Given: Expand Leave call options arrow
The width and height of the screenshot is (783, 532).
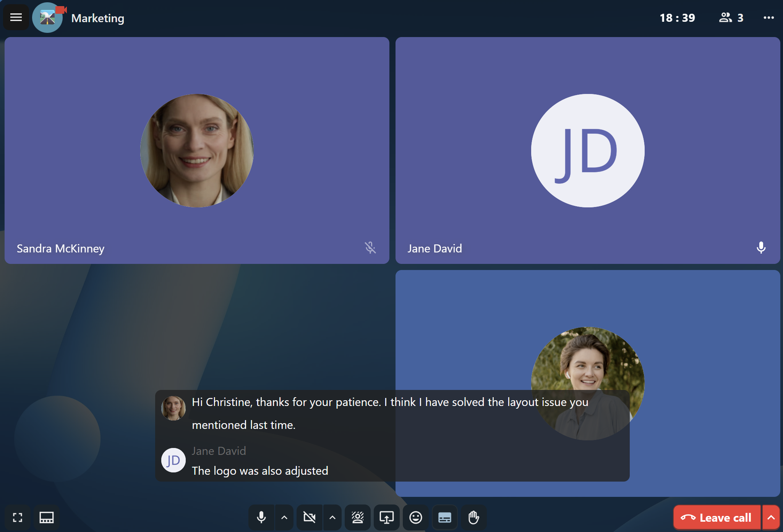Looking at the screenshot, I should point(771,517).
